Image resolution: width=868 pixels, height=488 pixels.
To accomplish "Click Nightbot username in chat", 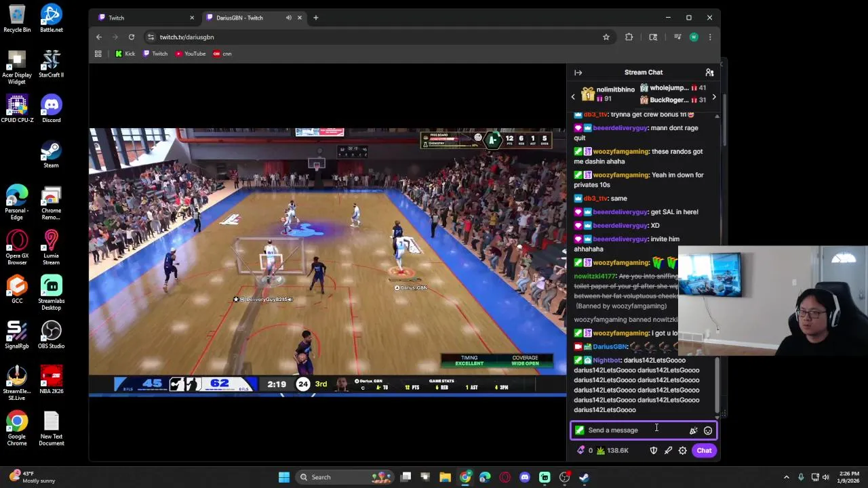I will coord(606,361).
